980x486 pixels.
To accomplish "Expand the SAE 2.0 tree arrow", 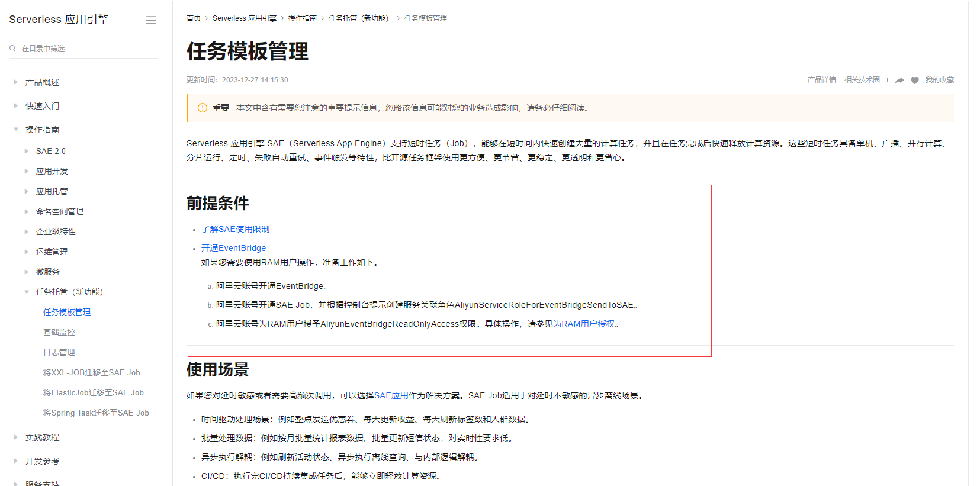I will (26, 151).
